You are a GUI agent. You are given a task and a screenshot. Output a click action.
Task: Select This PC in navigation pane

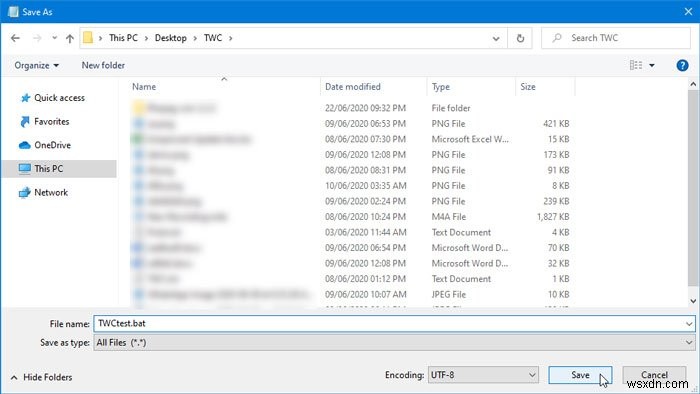point(59,169)
